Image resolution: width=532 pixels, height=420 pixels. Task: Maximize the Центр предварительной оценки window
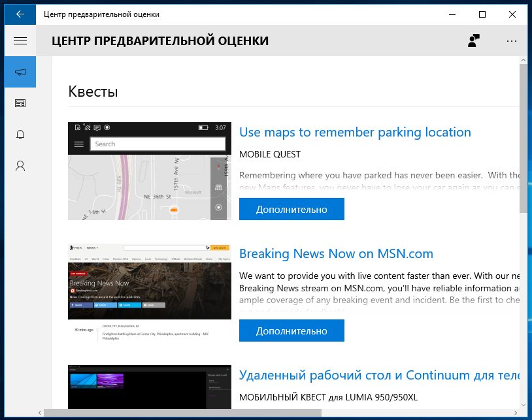pos(482,14)
